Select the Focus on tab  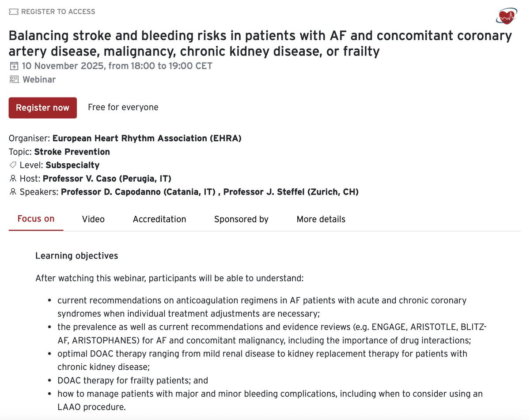tap(36, 219)
